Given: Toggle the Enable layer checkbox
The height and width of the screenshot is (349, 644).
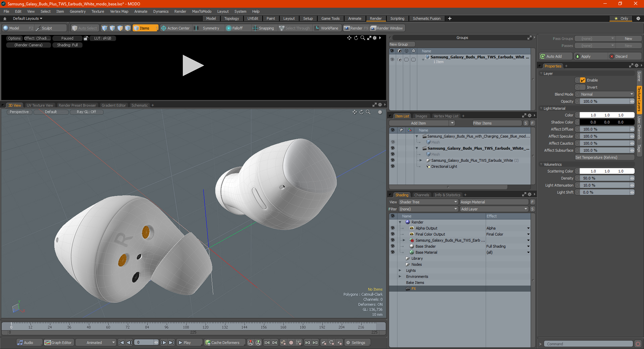Looking at the screenshot, I should click(583, 80).
